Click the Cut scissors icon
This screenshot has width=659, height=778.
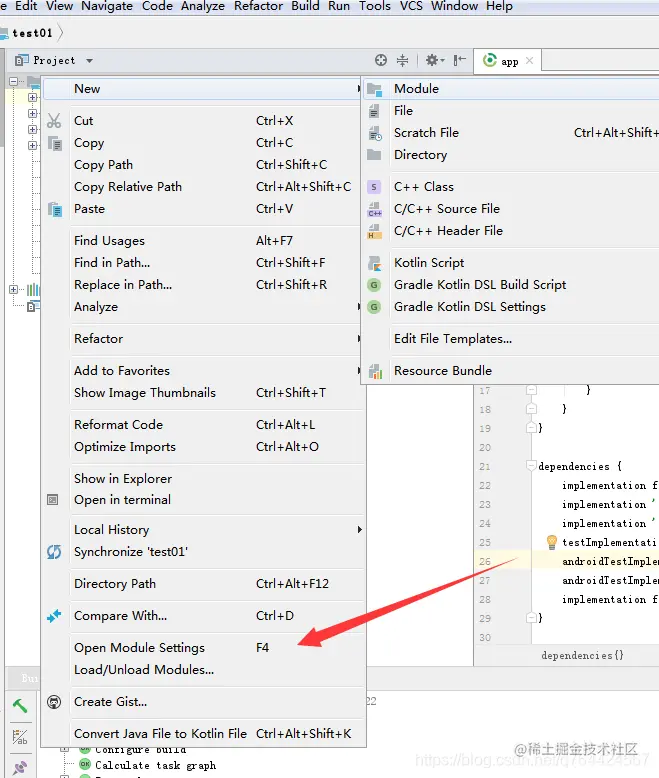coord(54,121)
